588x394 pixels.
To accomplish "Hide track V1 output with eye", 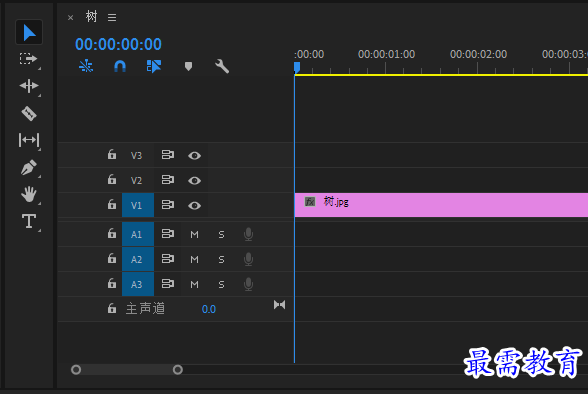I will click(x=194, y=205).
